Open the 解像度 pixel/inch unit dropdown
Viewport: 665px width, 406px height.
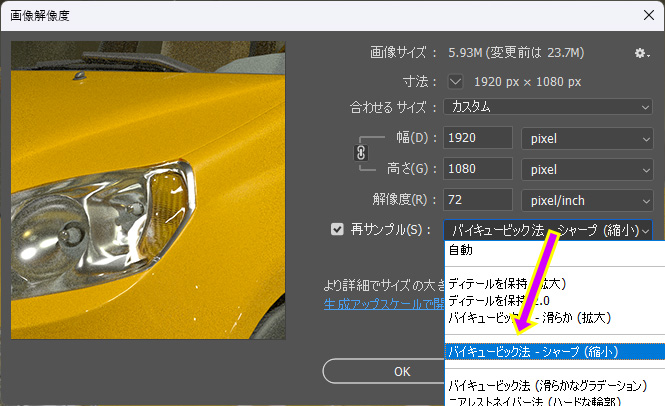click(587, 200)
